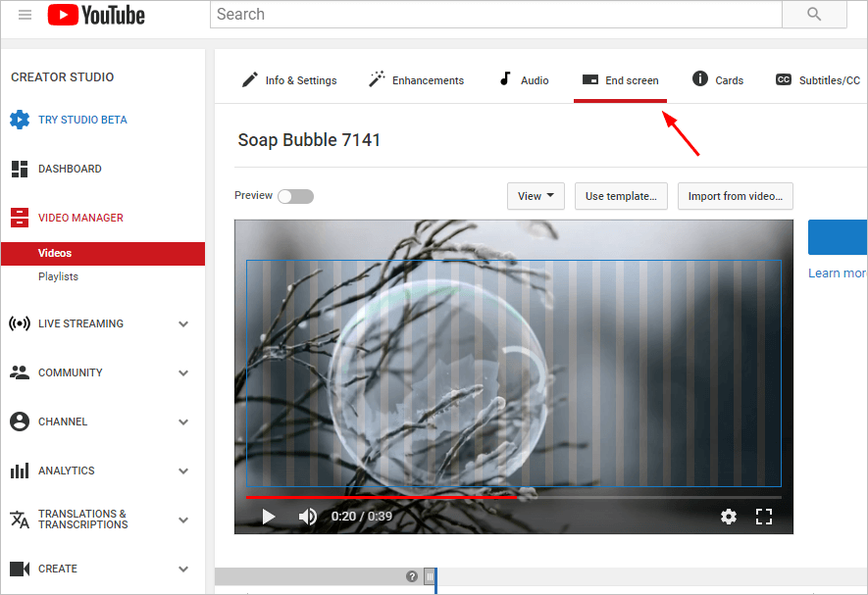
Task: Click the Translations language icon
Action: coord(20,520)
